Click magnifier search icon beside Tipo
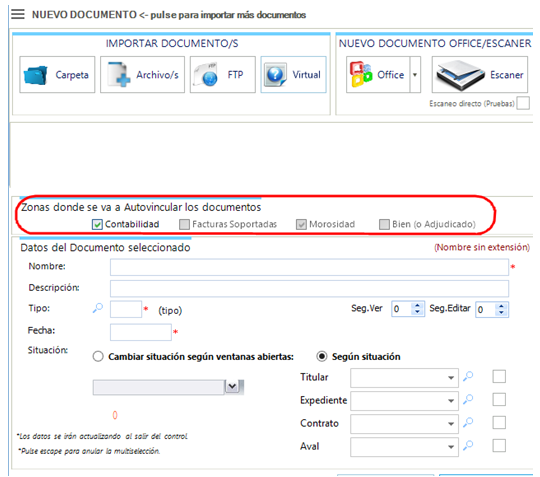 pyautogui.click(x=98, y=308)
